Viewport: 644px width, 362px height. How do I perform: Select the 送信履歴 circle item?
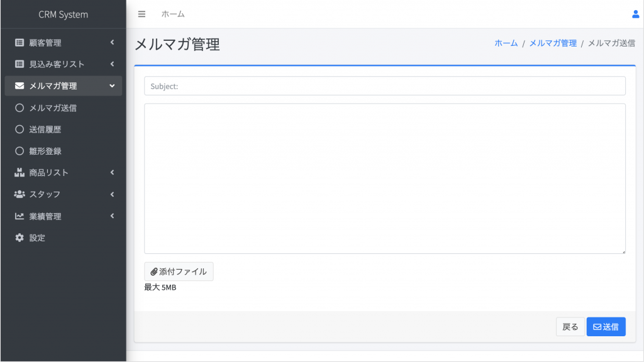click(64, 129)
